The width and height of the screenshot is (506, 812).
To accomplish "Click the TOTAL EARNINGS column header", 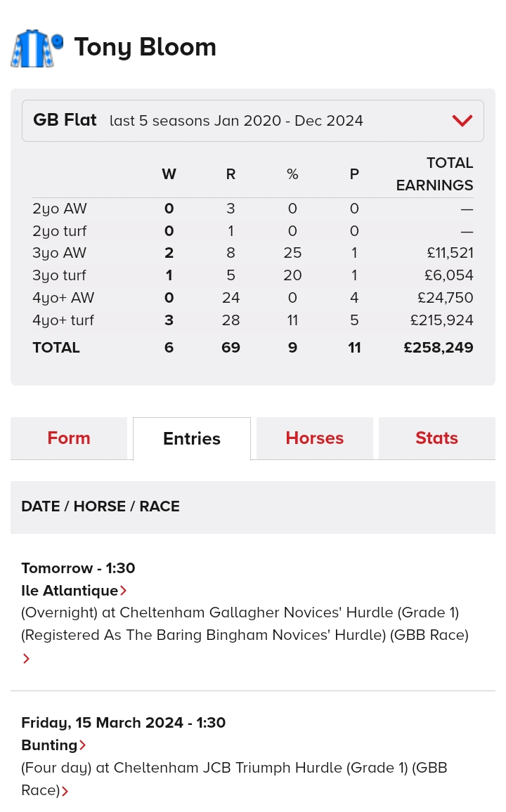I will point(434,174).
